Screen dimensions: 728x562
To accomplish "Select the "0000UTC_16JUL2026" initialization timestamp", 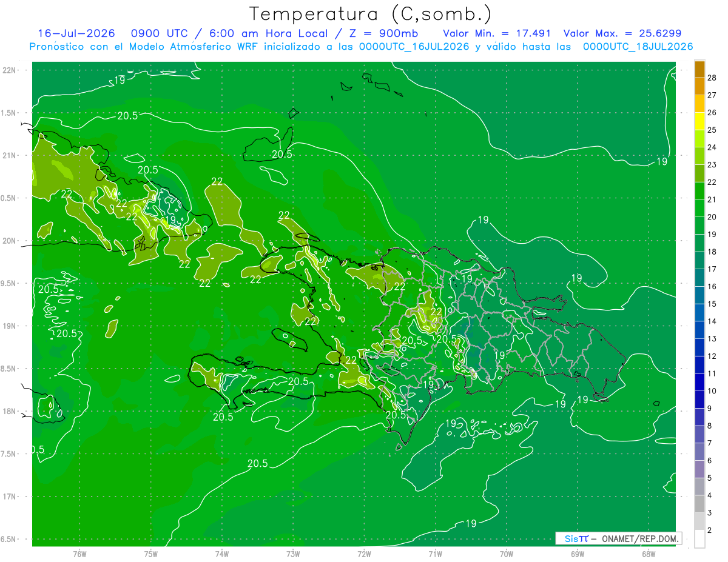I will pos(414,47).
